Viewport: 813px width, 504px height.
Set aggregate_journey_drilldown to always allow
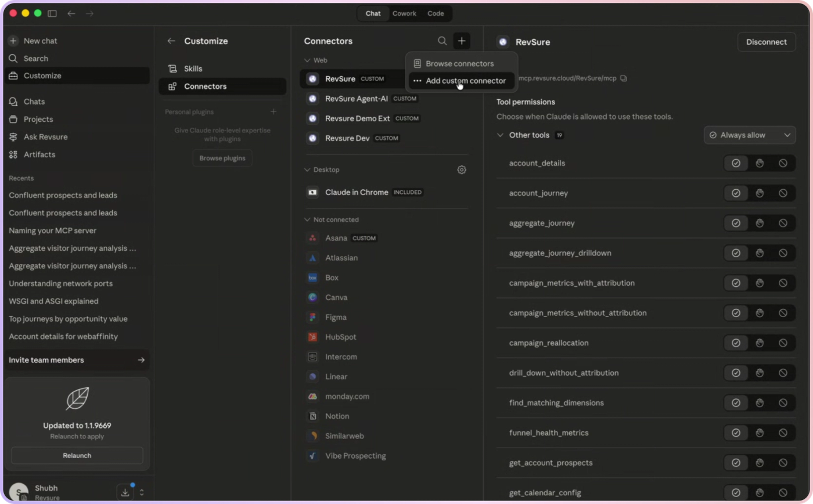[x=736, y=253]
